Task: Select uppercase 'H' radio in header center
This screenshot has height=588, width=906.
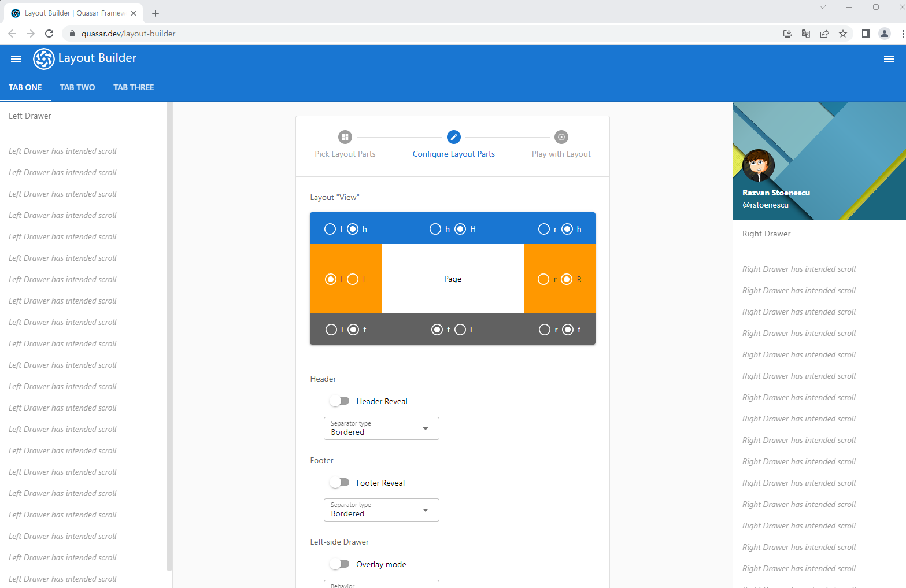Action: [460, 229]
